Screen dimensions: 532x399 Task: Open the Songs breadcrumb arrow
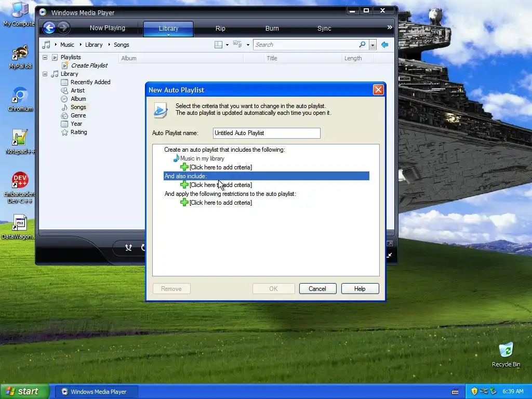click(x=109, y=45)
